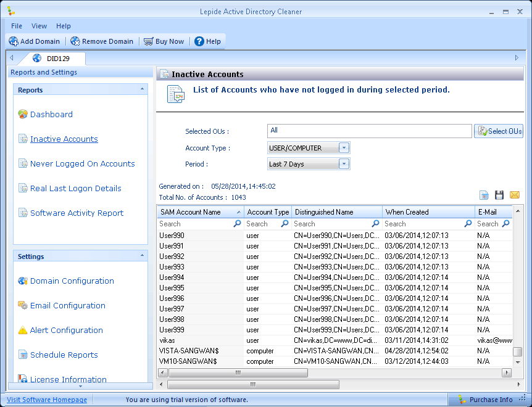This screenshot has width=532, height=407.
Task: Click the Schedule Reports calendar icon
Action: click(23, 355)
